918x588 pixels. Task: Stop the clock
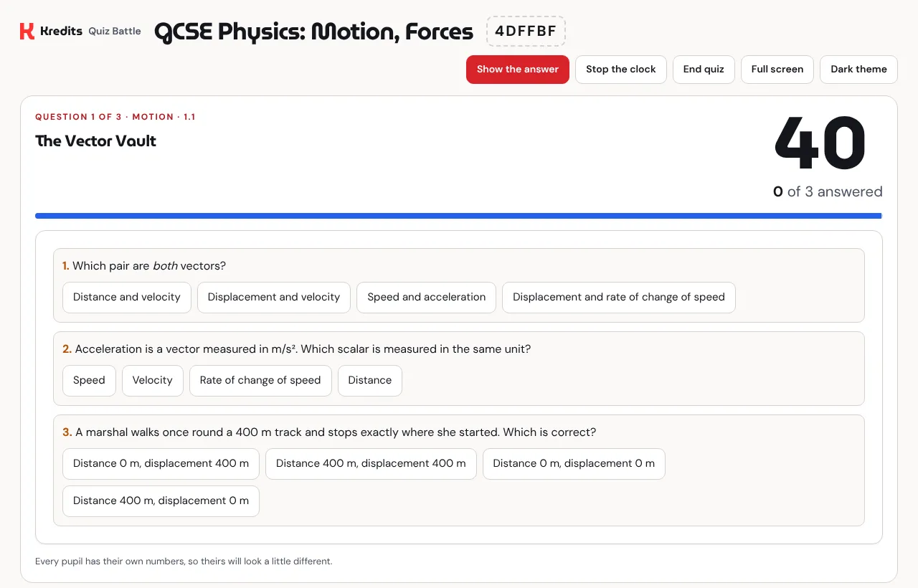(621, 70)
